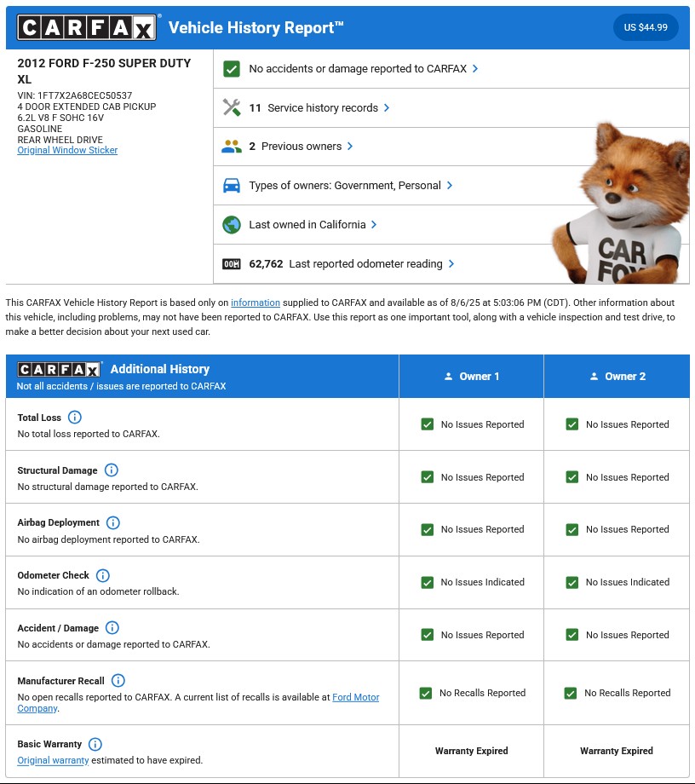
Task: Click the Structural Damage info icon
Action: pos(111,470)
